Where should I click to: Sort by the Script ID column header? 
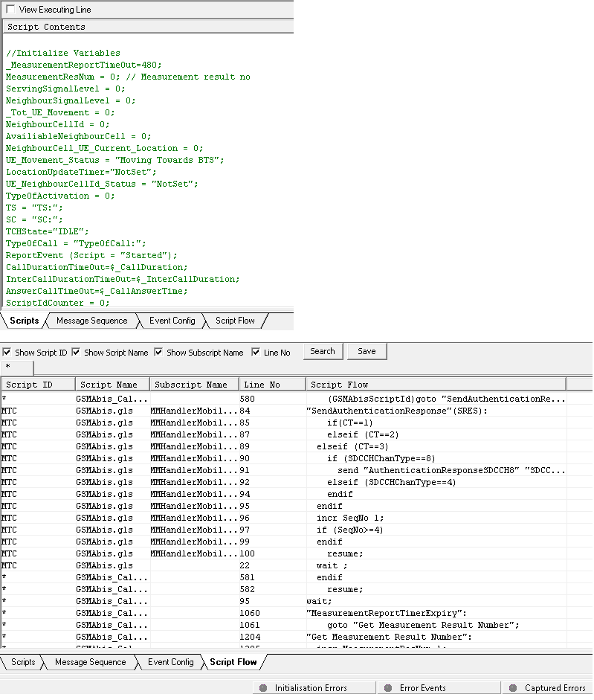(x=37, y=385)
